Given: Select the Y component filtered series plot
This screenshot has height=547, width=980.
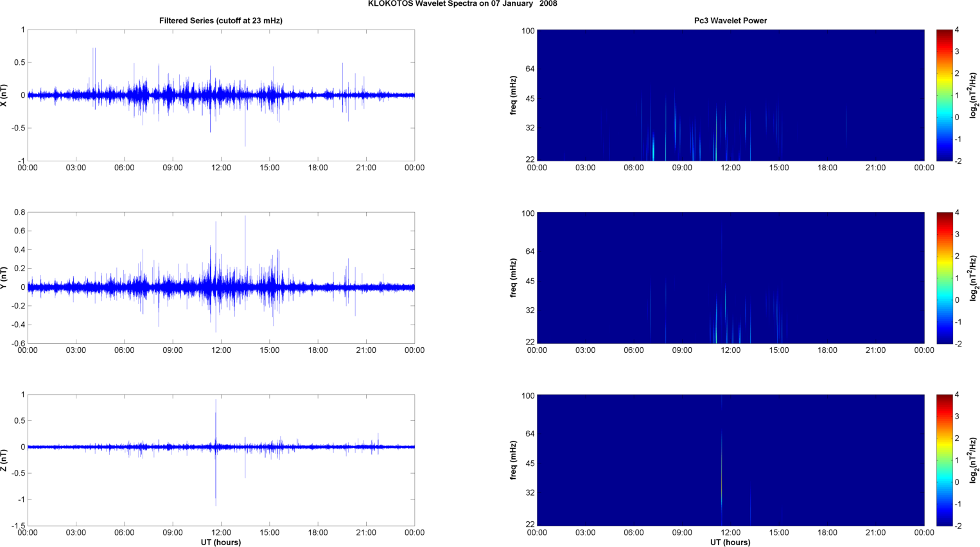Looking at the screenshot, I should (x=221, y=278).
